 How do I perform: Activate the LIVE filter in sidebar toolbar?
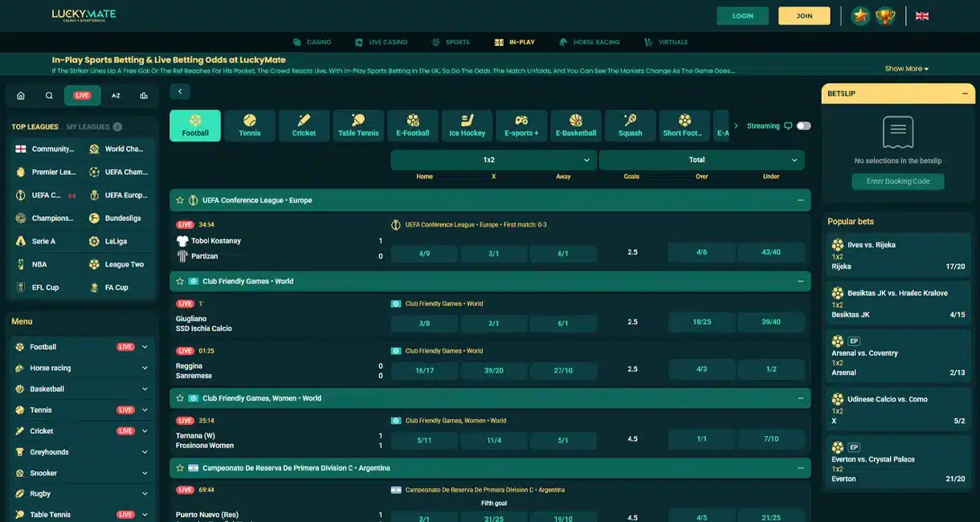(x=83, y=96)
